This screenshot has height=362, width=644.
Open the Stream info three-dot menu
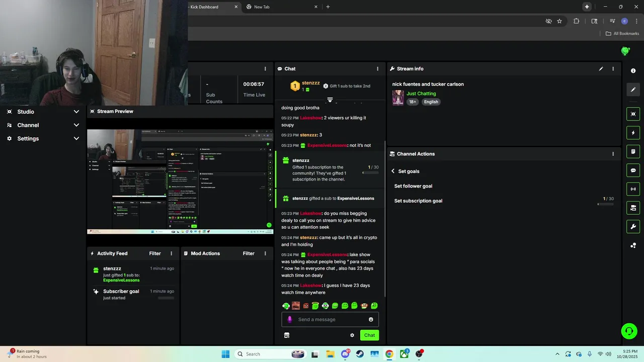pos(613,69)
